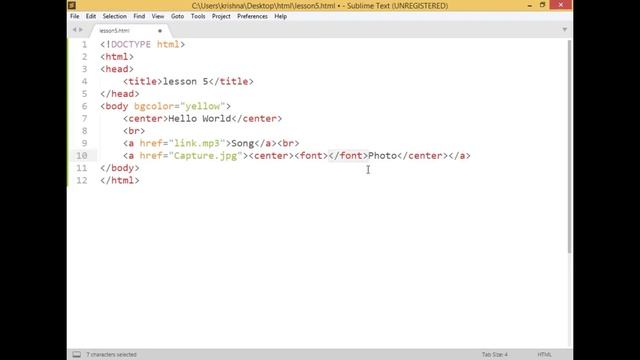Click the closing </body> tag
Viewport: 640px width, 360px height.
[x=120, y=168]
